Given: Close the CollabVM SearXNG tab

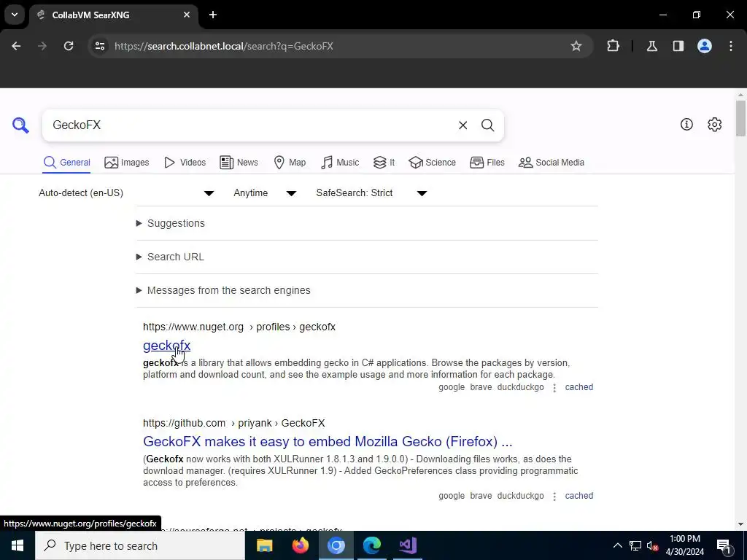Looking at the screenshot, I should click(x=187, y=15).
